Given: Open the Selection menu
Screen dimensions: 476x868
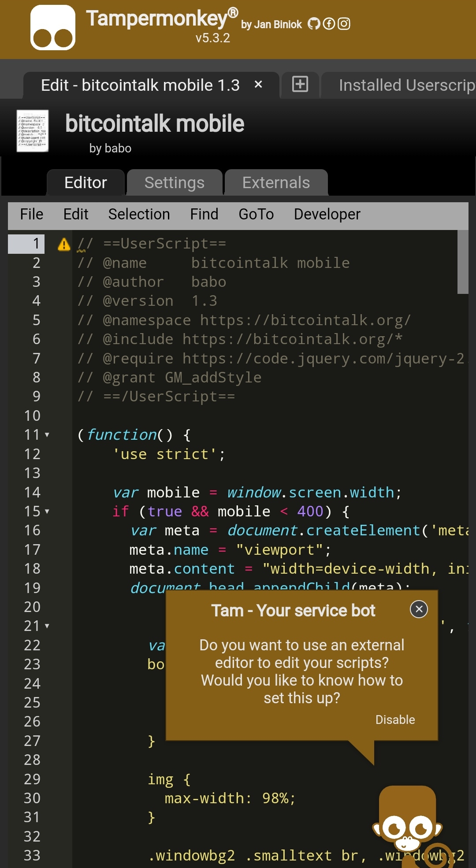Looking at the screenshot, I should [x=139, y=214].
